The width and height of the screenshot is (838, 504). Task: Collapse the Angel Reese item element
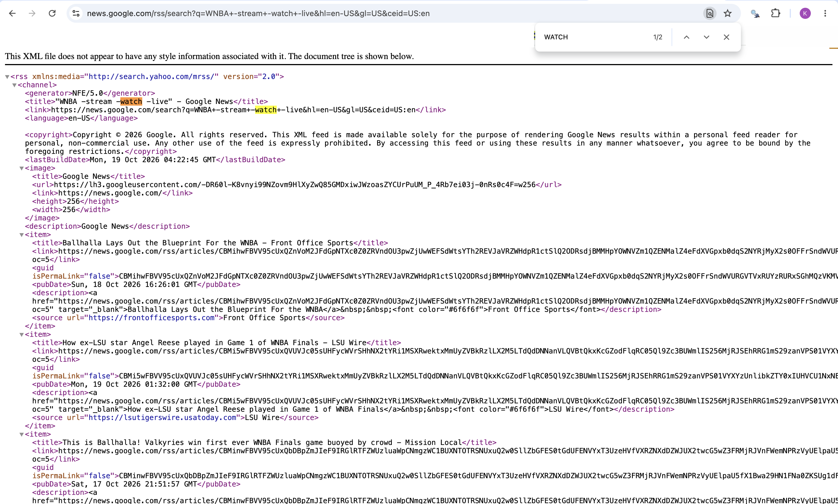(21, 335)
